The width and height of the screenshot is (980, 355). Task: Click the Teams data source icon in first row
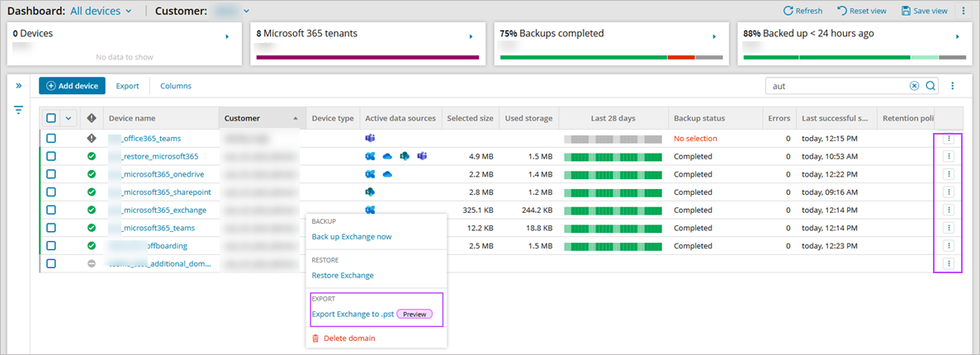pos(371,139)
